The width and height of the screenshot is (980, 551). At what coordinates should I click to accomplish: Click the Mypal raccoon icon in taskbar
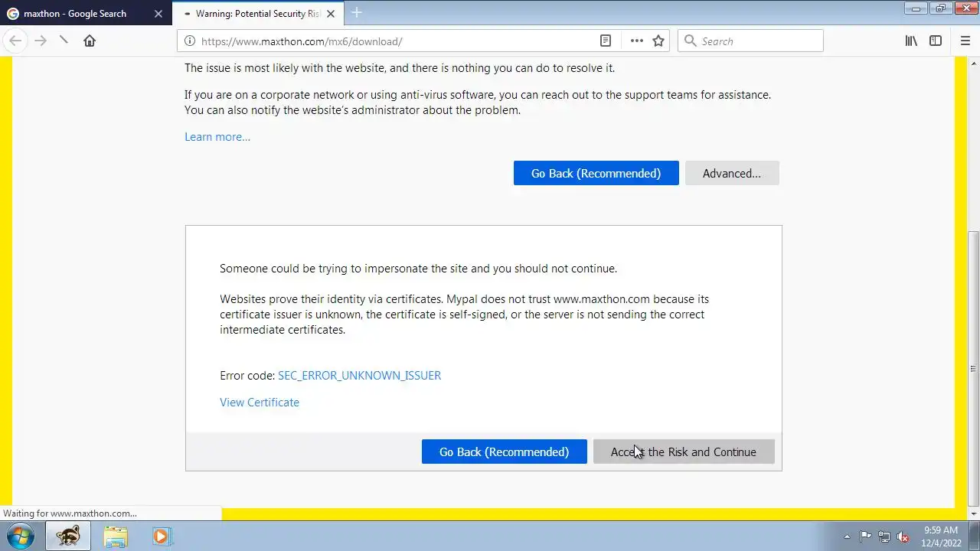click(68, 536)
